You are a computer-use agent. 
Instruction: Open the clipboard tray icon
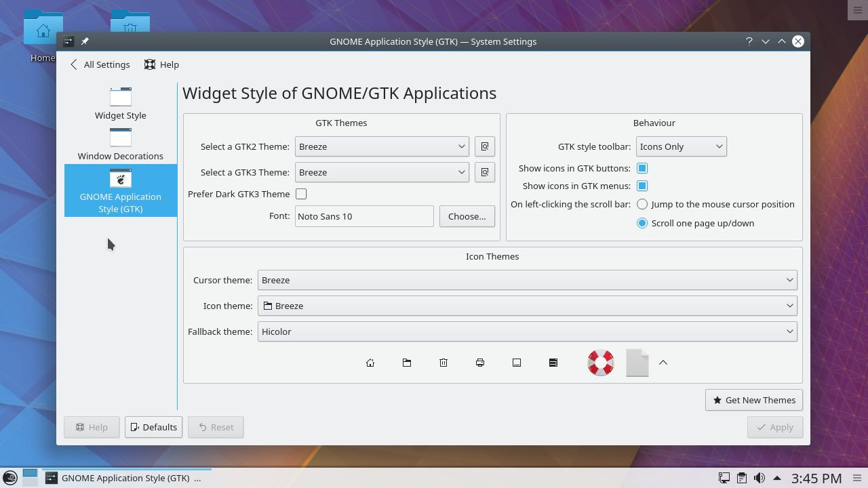(742, 478)
